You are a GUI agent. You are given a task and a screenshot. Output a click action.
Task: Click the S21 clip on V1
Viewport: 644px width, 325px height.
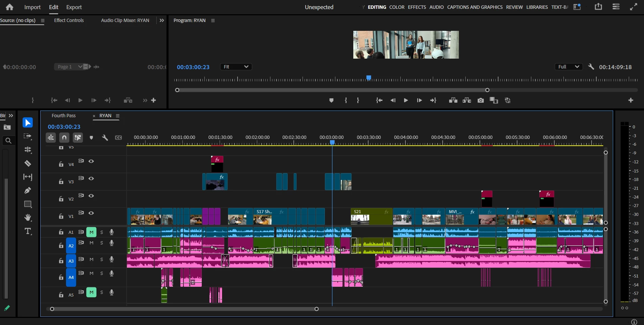pyautogui.click(x=371, y=216)
